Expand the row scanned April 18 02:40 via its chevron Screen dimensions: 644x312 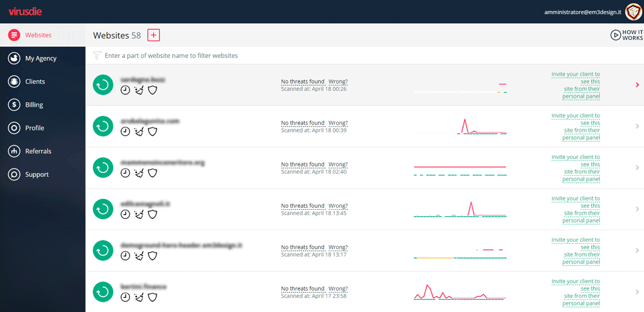[636, 167]
